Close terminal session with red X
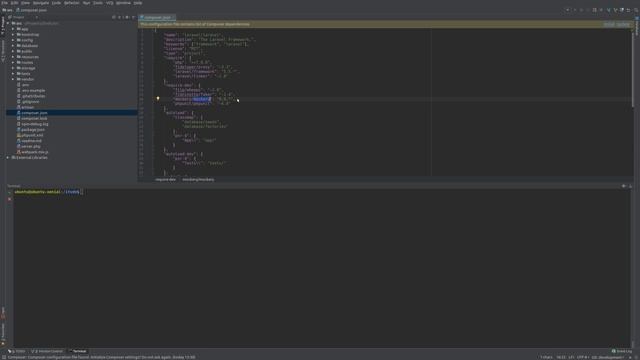Image resolution: width=640 pixels, height=360 pixels. 9,199
